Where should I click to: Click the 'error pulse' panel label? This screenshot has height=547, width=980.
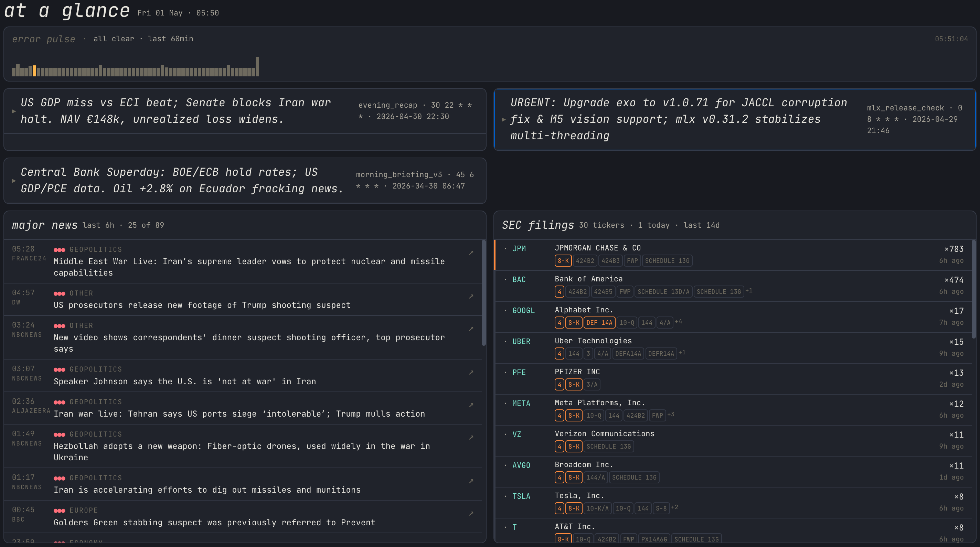click(x=43, y=39)
